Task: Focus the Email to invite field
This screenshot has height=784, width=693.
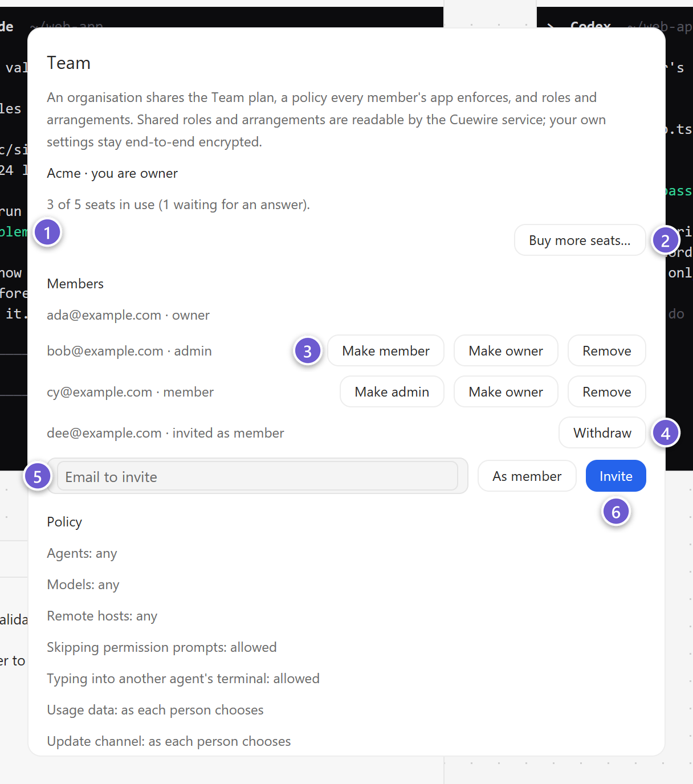Action: (x=258, y=476)
